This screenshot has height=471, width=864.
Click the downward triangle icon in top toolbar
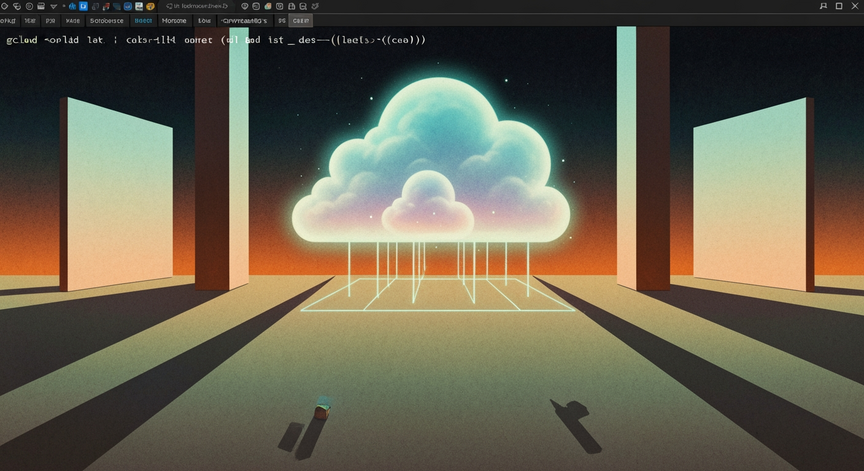[x=53, y=6]
